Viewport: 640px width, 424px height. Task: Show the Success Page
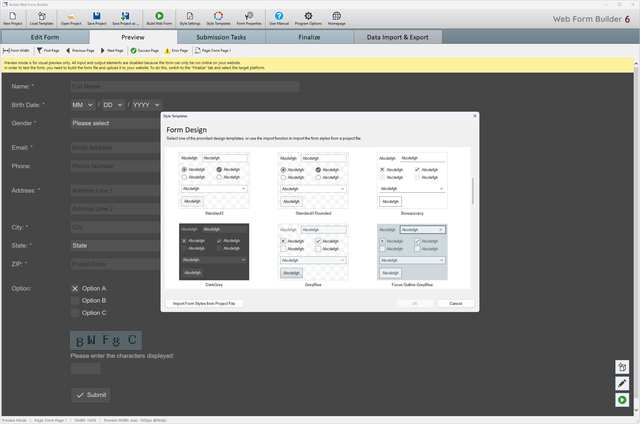pos(144,51)
